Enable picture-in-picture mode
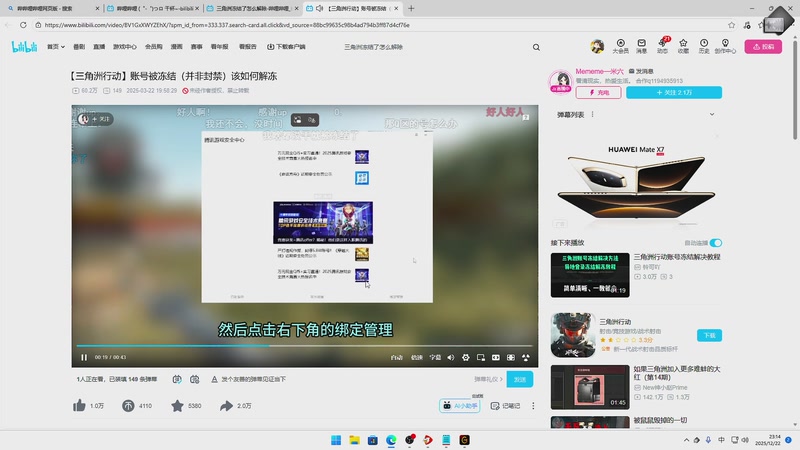The height and width of the screenshot is (450, 800). pyautogui.click(x=481, y=357)
